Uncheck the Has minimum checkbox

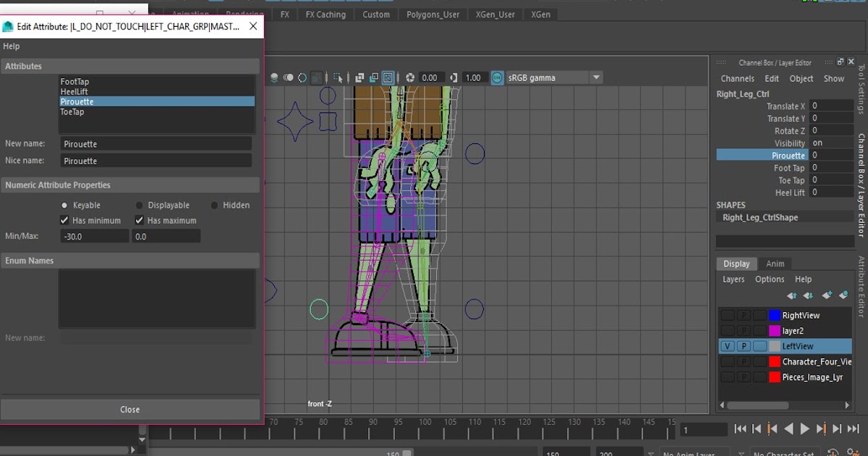coord(64,221)
